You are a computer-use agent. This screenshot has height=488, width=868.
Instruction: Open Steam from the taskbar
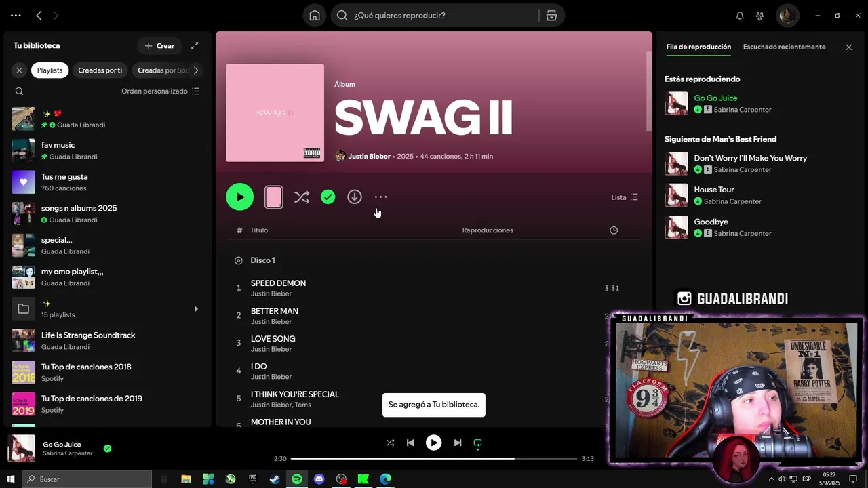pos(275,479)
